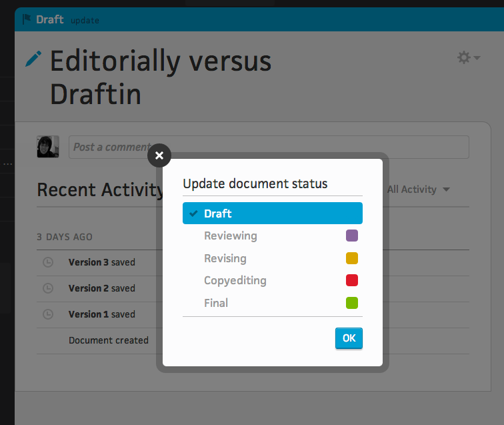The width and height of the screenshot is (504, 425).
Task: Open the gear settings menu
Action: pos(468,58)
